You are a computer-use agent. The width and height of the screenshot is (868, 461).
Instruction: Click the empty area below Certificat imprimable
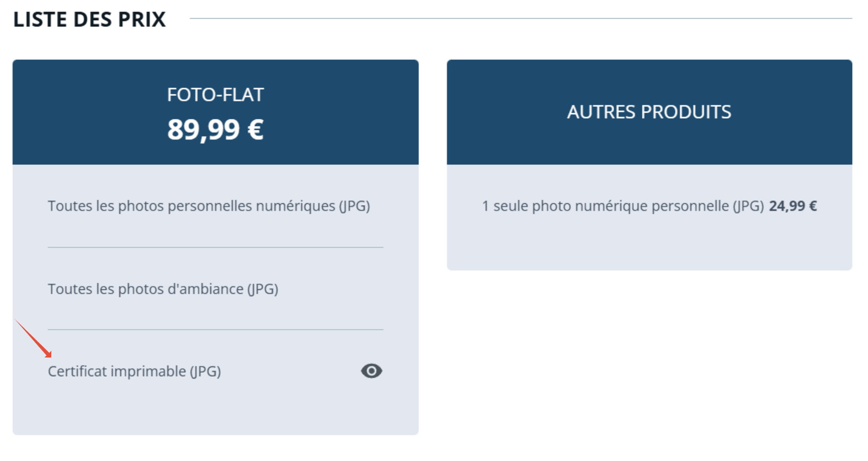coord(216,410)
